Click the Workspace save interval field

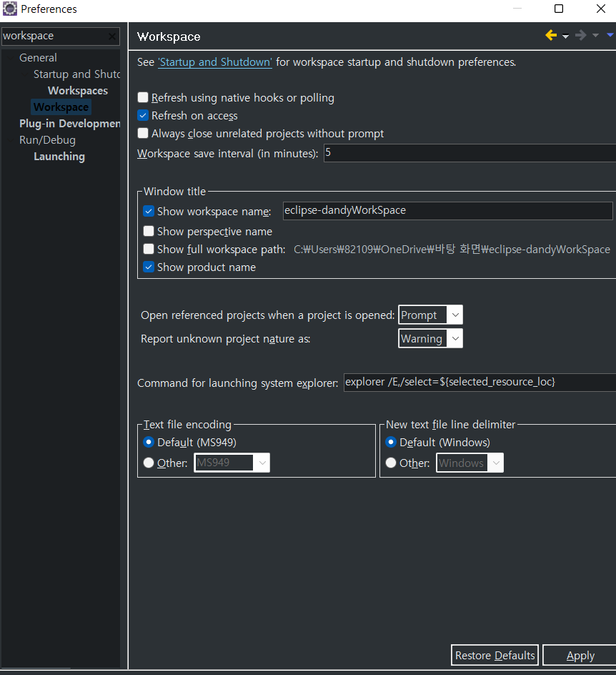point(470,153)
